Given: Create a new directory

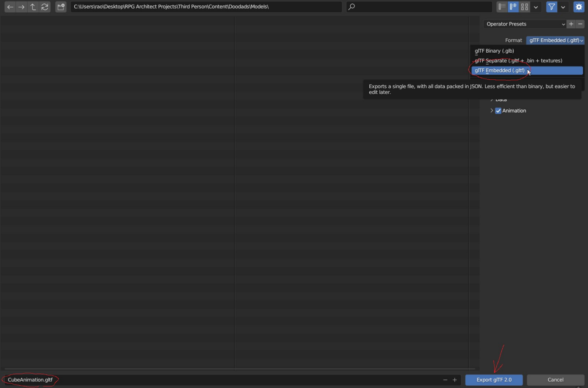Looking at the screenshot, I should click(x=61, y=7).
